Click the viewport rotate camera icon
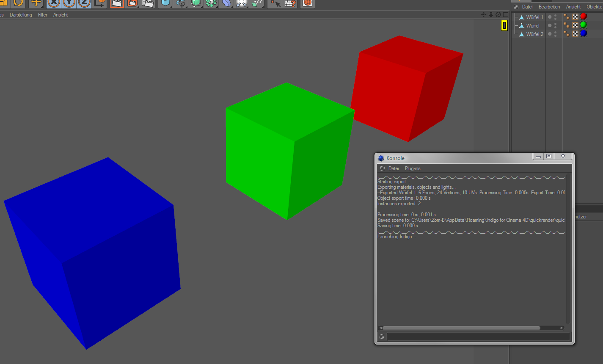This screenshot has width=603, height=364. [498, 14]
